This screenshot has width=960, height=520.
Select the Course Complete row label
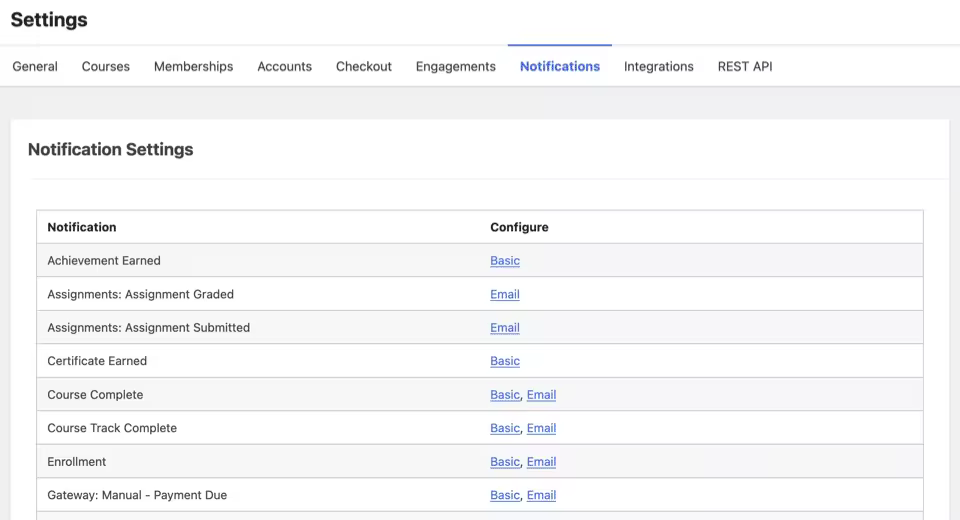coord(96,394)
